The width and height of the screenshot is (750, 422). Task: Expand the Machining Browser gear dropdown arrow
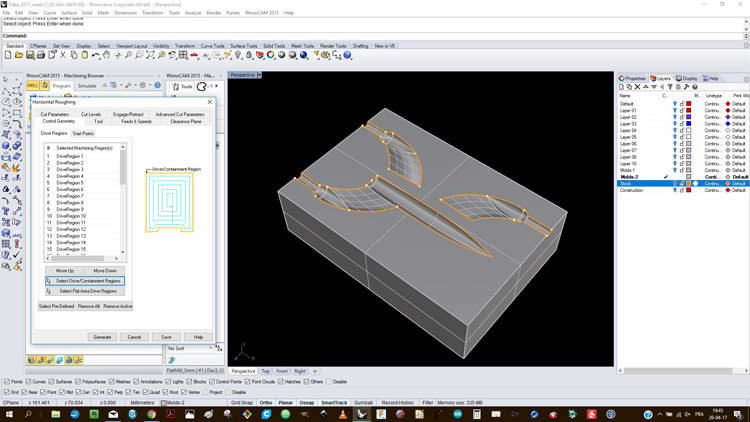[150, 86]
